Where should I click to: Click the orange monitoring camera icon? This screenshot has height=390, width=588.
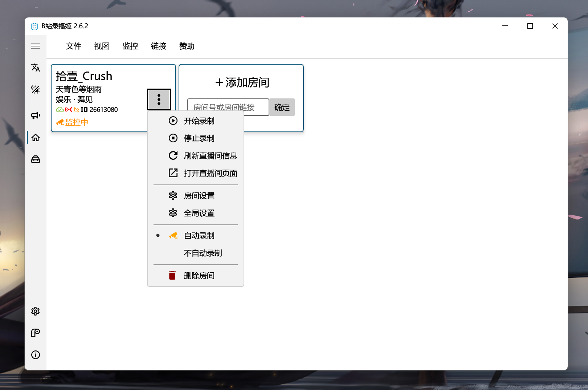coord(60,122)
